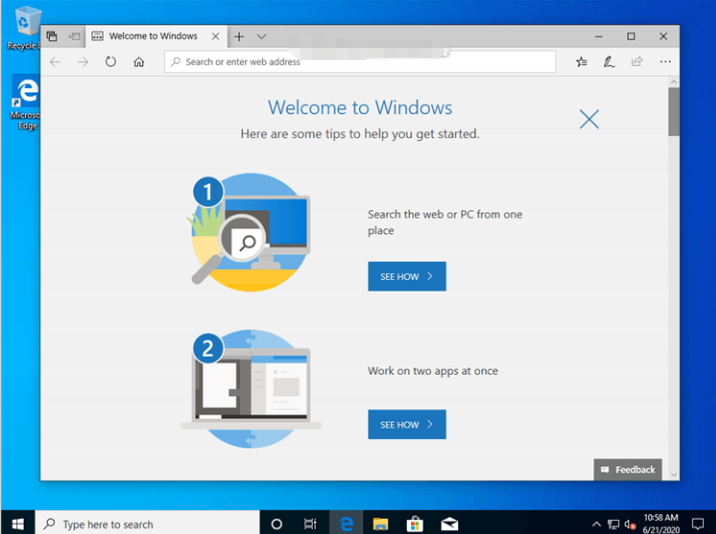This screenshot has height=534, width=716.
Task: Open a new tab with plus button
Action: [239, 36]
